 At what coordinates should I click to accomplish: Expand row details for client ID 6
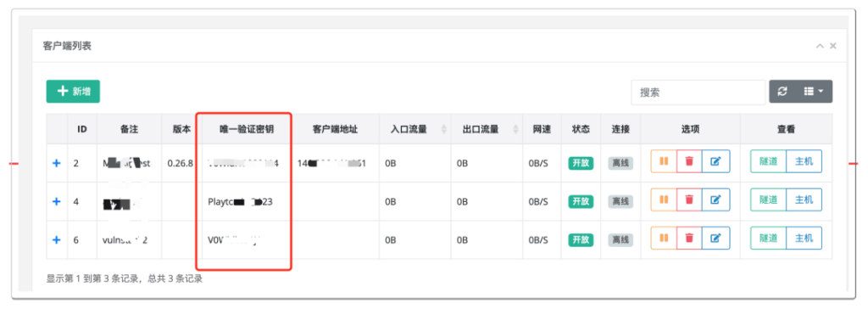pyautogui.click(x=56, y=239)
